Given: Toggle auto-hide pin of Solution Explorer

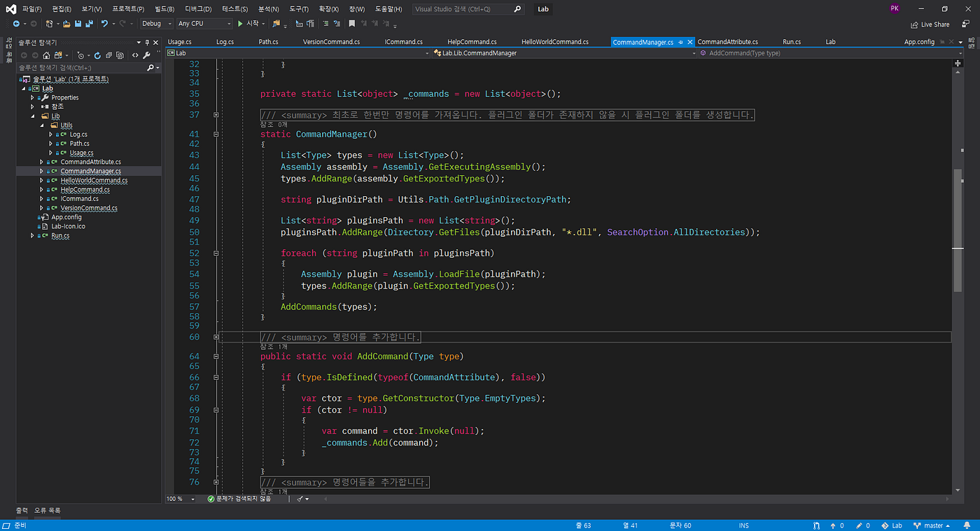Looking at the screenshot, I should [147, 43].
